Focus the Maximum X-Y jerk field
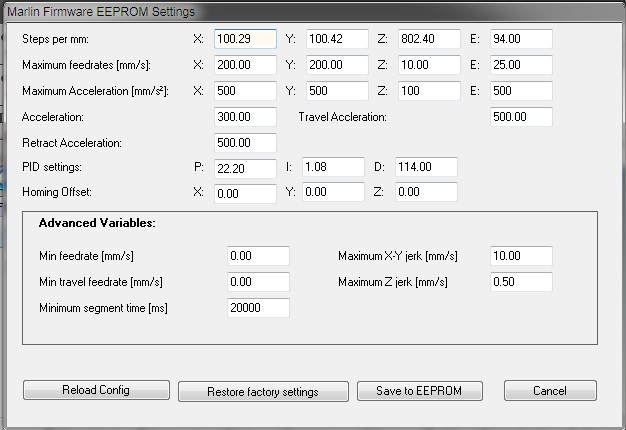Screen dimensions: 626x430 pos(521,256)
